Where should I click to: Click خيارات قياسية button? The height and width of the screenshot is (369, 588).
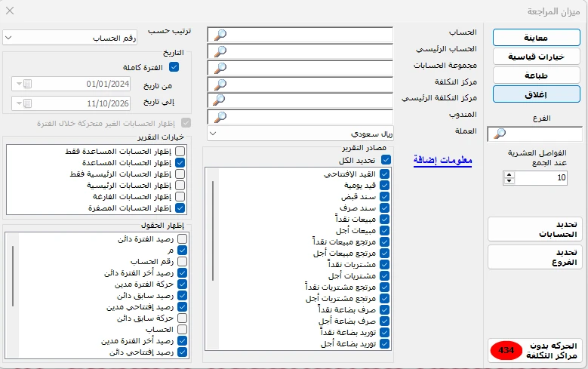coord(536,57)
